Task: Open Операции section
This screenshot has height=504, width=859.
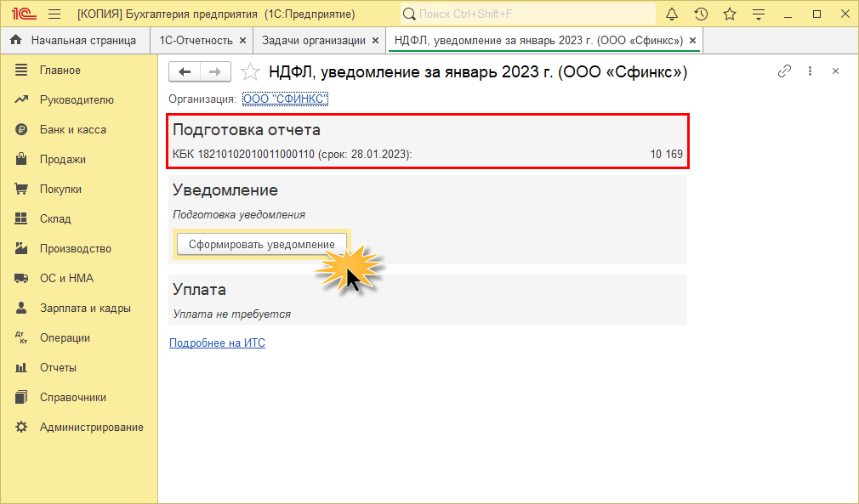Action: [x=79, y=337]
